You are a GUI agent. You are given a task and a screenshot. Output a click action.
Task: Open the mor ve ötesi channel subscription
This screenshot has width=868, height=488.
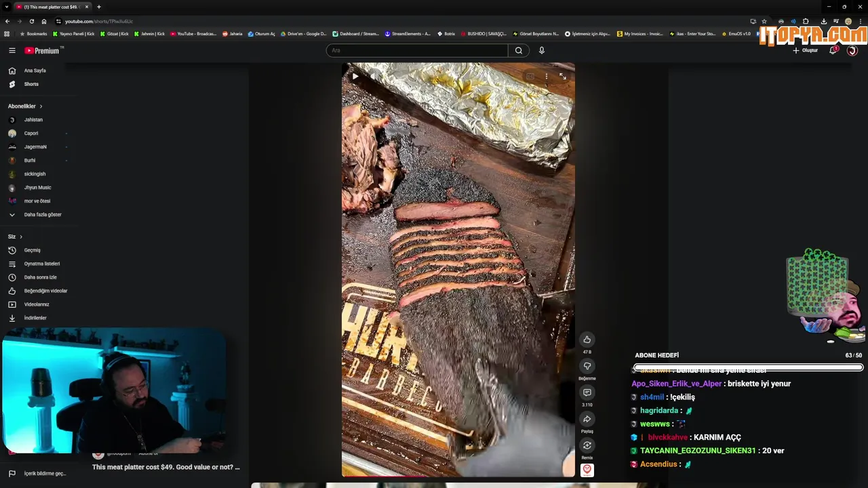pyautogui.click(x=37, y=201)
